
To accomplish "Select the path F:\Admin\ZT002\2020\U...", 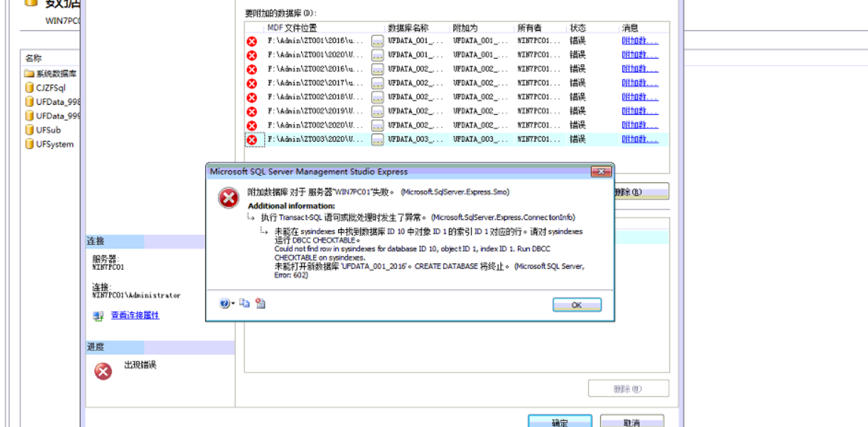I will (316, 125).
